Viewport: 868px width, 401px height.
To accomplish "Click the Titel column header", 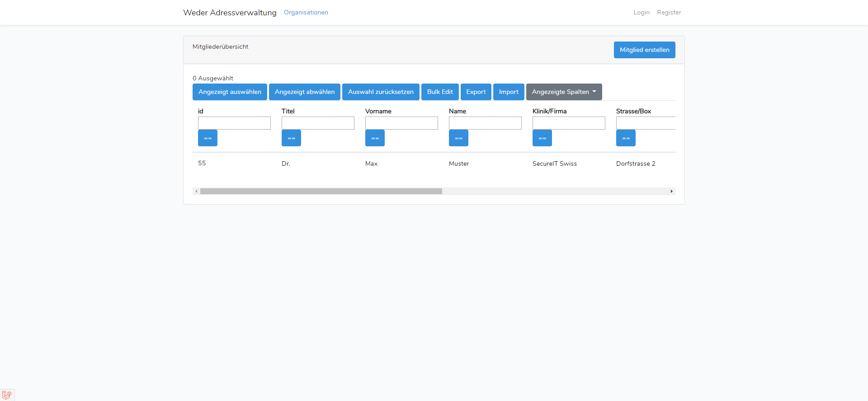I will pos(288,111).
